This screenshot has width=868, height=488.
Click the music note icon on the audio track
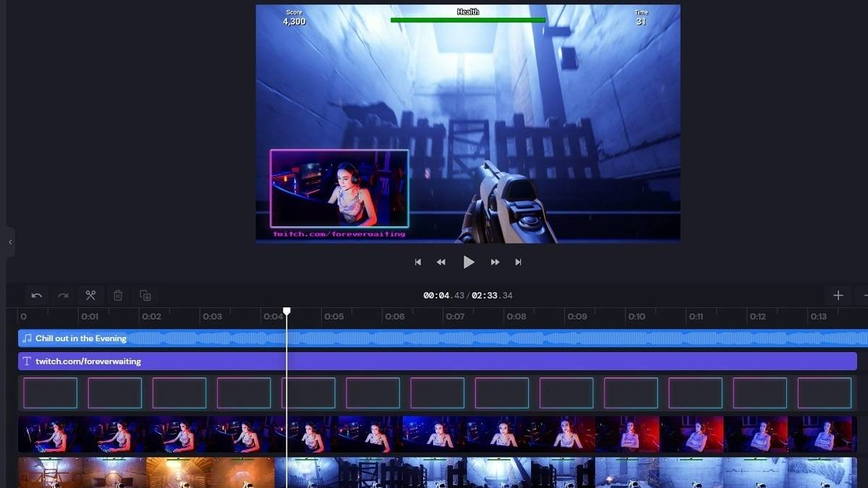pyautogui.click(x=27, y=338)
